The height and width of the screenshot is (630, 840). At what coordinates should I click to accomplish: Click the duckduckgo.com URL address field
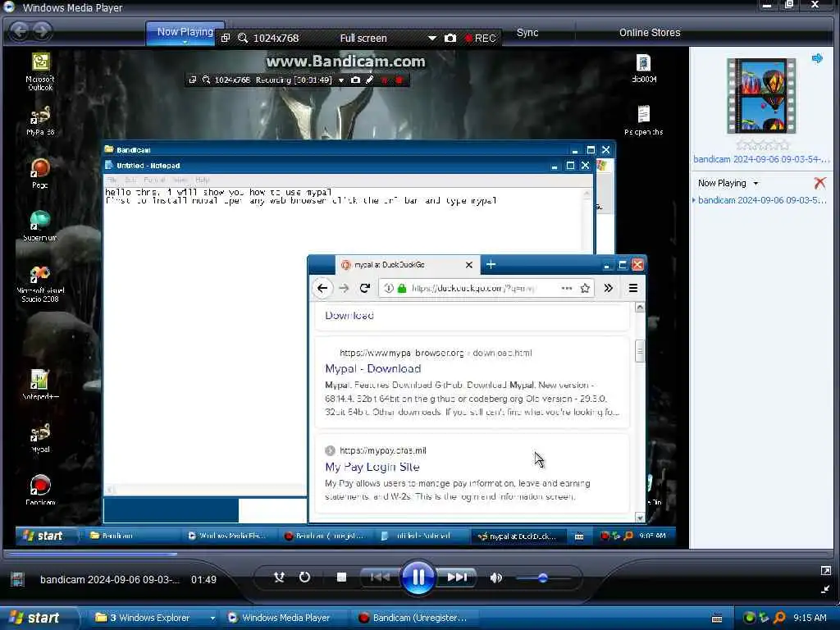(x=473, y=288)
